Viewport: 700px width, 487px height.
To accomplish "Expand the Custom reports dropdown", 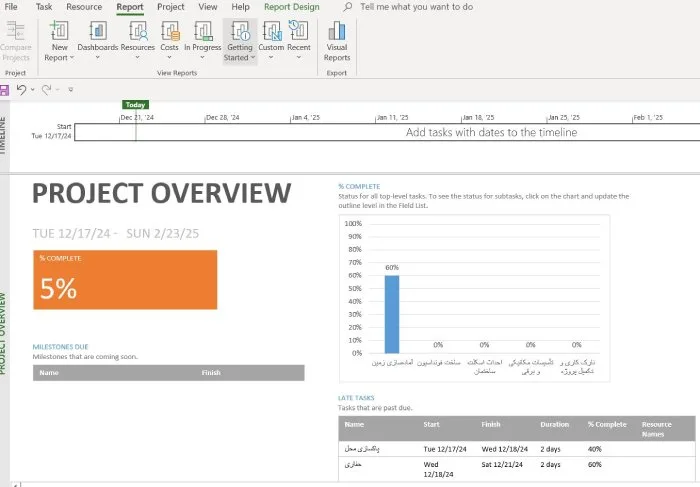I will pyautogui.click(x=271, y=58).
